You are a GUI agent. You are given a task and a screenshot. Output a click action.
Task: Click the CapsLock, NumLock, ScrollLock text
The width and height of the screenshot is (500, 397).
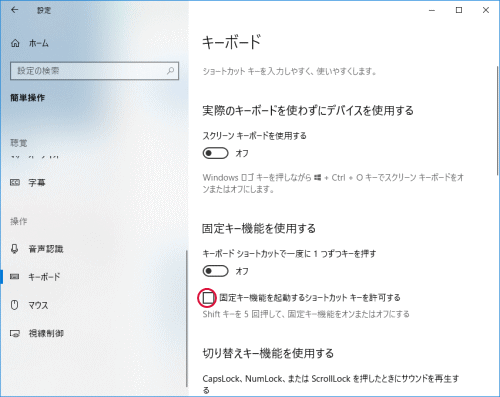coord(331,384)
